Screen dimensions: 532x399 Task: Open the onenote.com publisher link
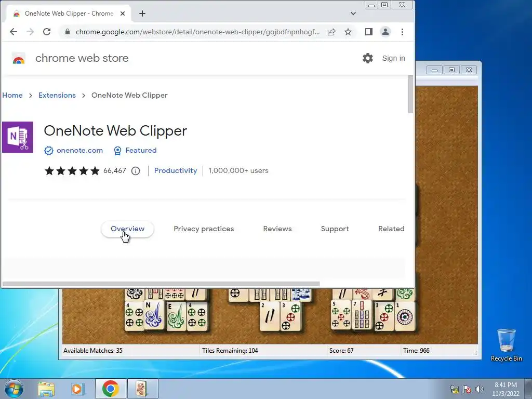click(x=79, y=150)
